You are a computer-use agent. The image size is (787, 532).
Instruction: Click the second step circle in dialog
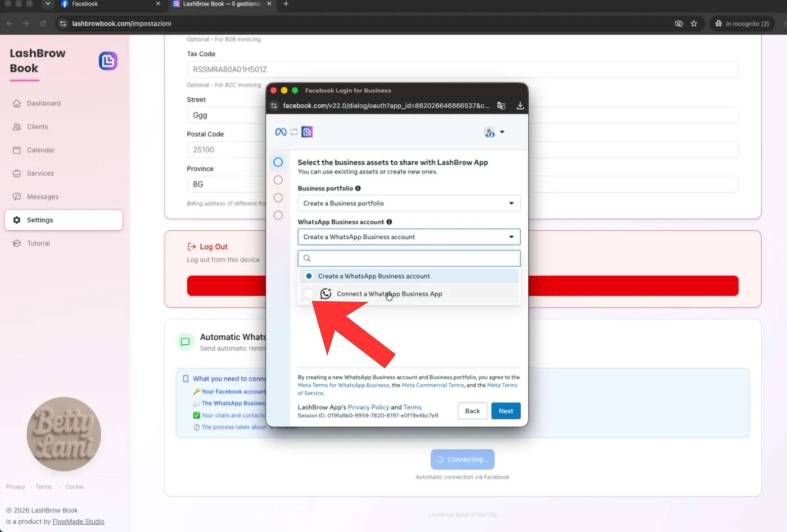coord(278,180)
